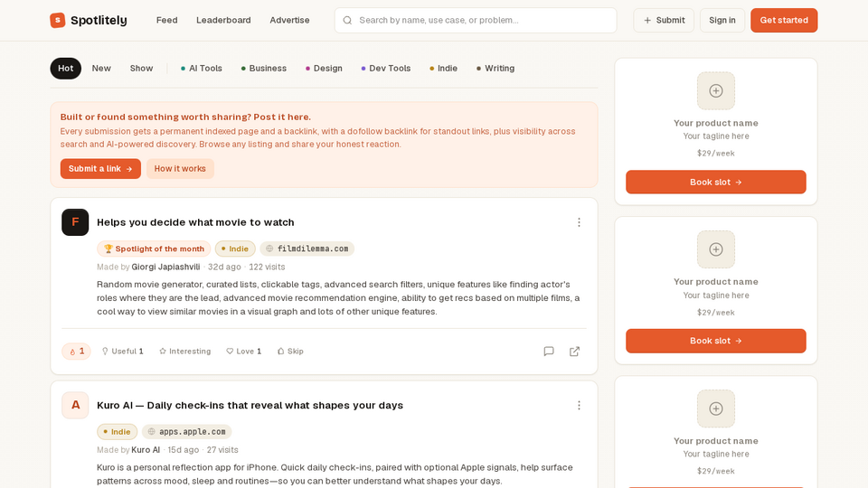
Task: Open 'Helps you decide what movie to watch' post
Action: pyautogui.click(x=195, y=222)
